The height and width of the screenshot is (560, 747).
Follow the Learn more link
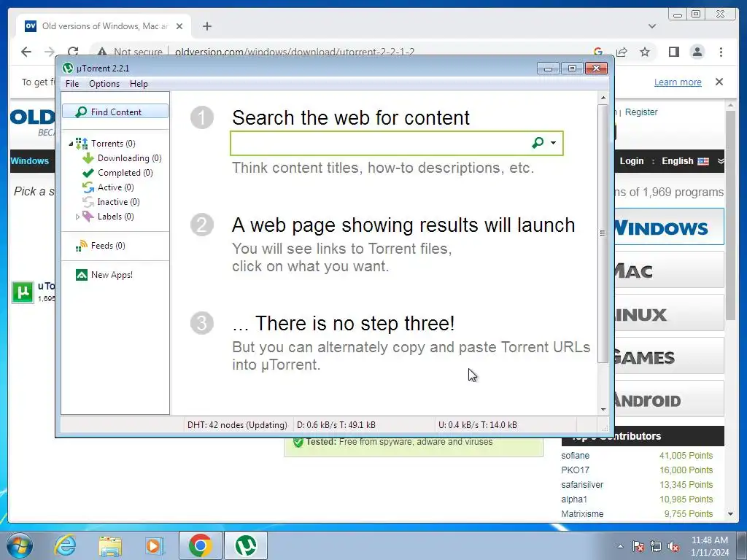[x=678, y=82]
